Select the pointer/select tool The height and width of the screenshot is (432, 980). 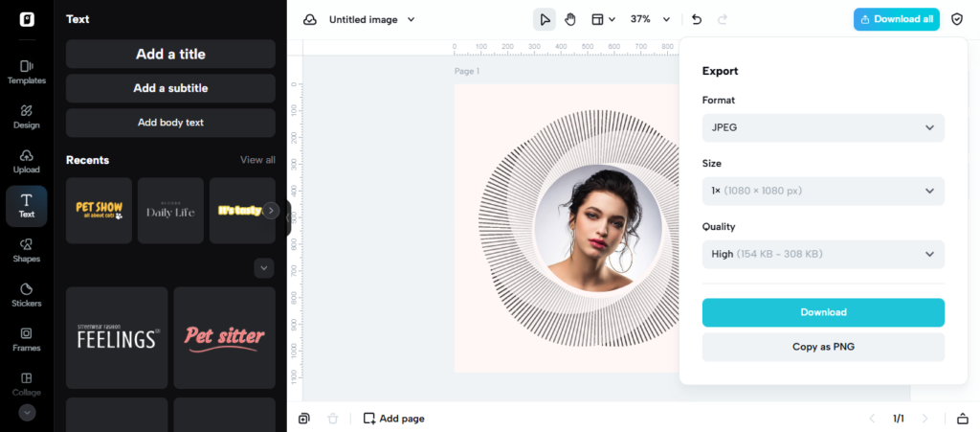click(x=545, y=19)
